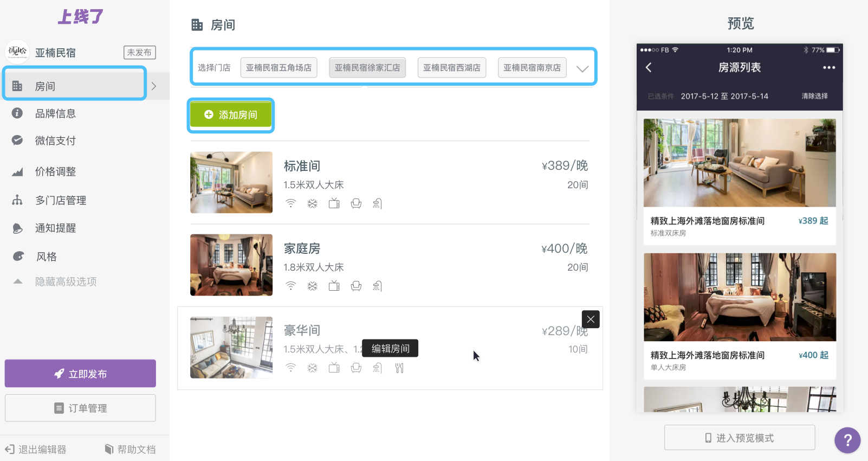
Task: Open 微信支付 settings in the sidebar
Action: pos(55,140)
